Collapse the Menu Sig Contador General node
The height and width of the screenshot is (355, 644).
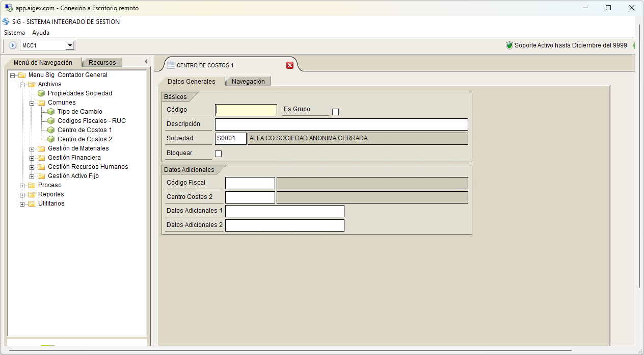(12, 75)
